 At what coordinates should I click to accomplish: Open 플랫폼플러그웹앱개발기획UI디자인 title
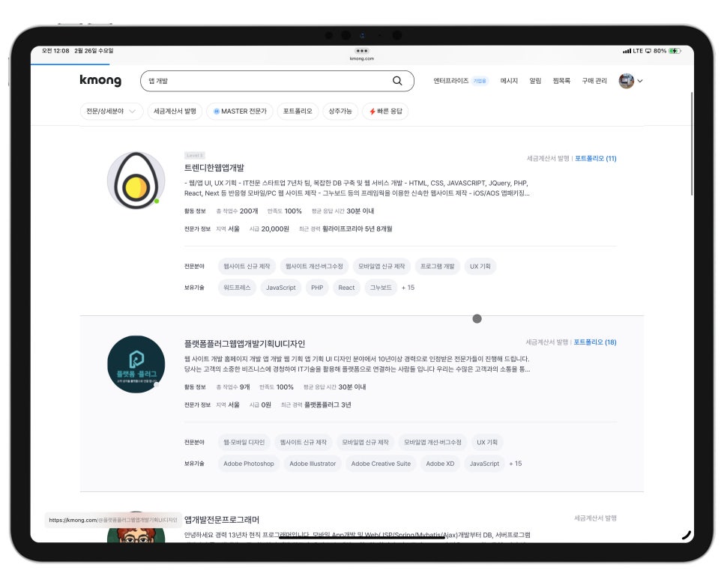(x=244, y=343)
